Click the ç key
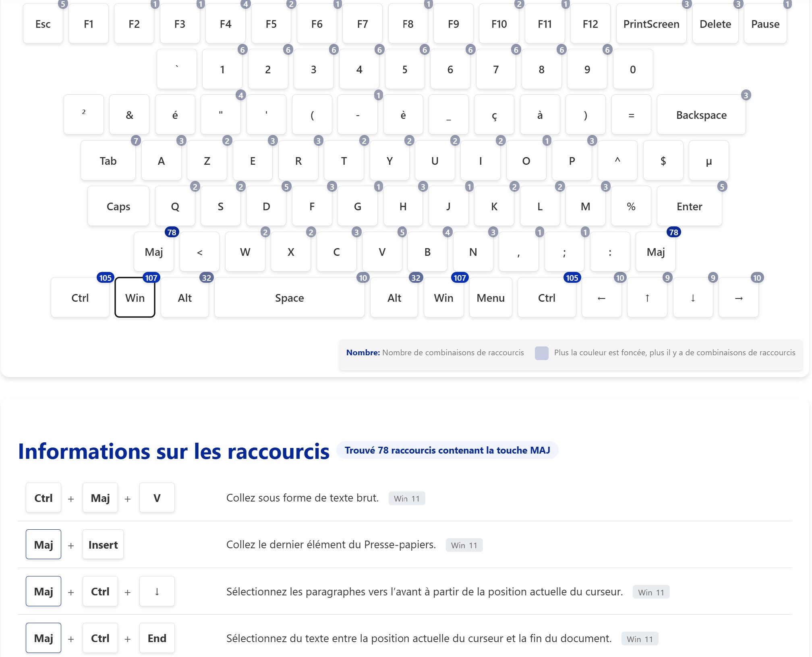This screenshot has height=657, width=812. (x=494, y=115)
